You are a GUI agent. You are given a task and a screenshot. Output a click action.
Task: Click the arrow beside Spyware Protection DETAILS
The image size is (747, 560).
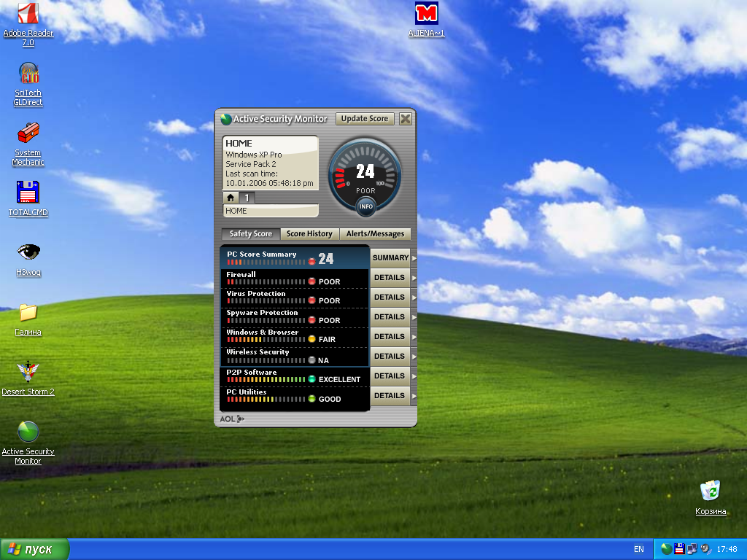[x=414, y=317]
